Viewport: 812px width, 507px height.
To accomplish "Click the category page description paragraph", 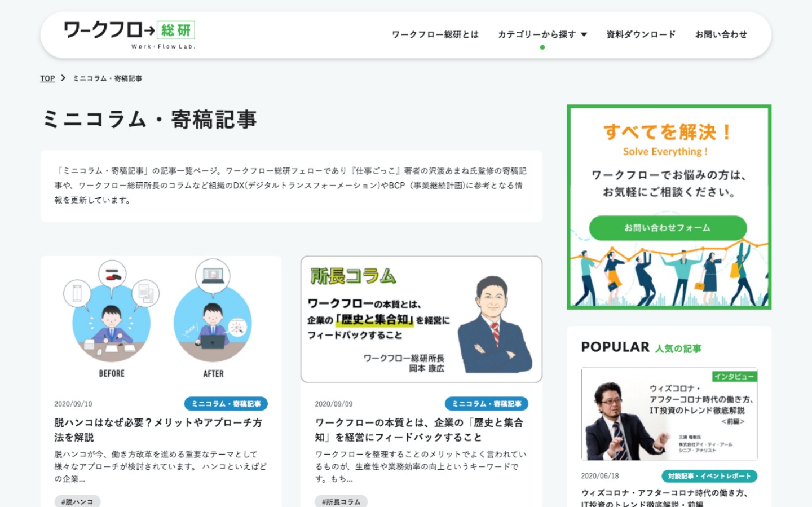I will [291, 185].
